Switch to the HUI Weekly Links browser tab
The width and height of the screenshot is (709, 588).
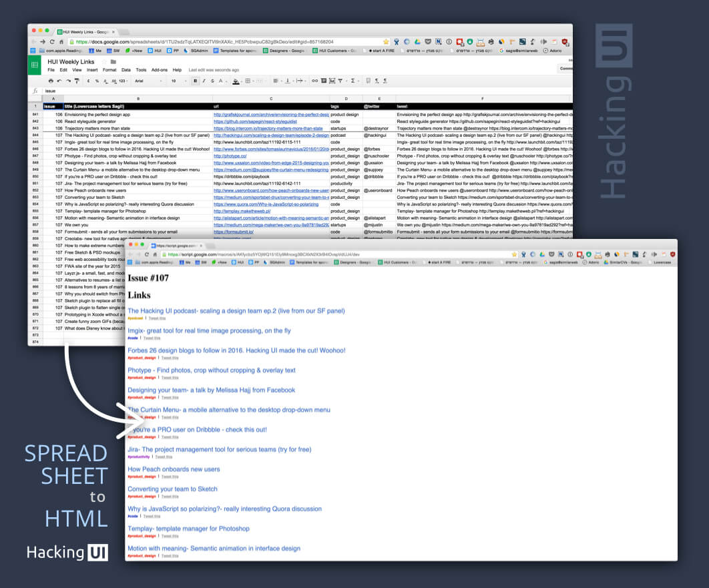click(86, 32)
